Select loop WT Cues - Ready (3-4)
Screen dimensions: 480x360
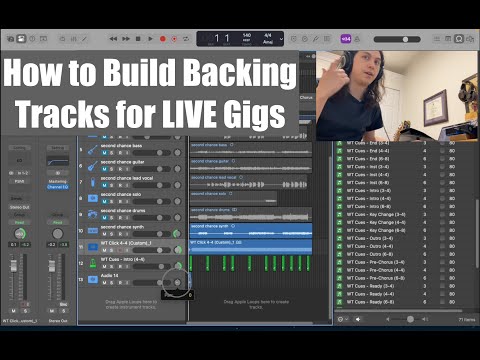click(370, 286)
